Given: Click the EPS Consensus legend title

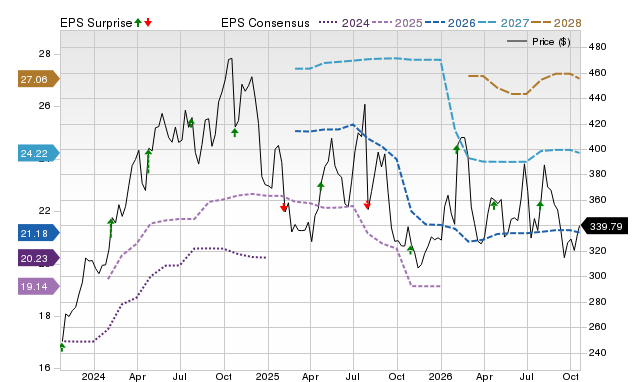Looking at the screenshot, I should pyautogui.click(x=265, y=23).
